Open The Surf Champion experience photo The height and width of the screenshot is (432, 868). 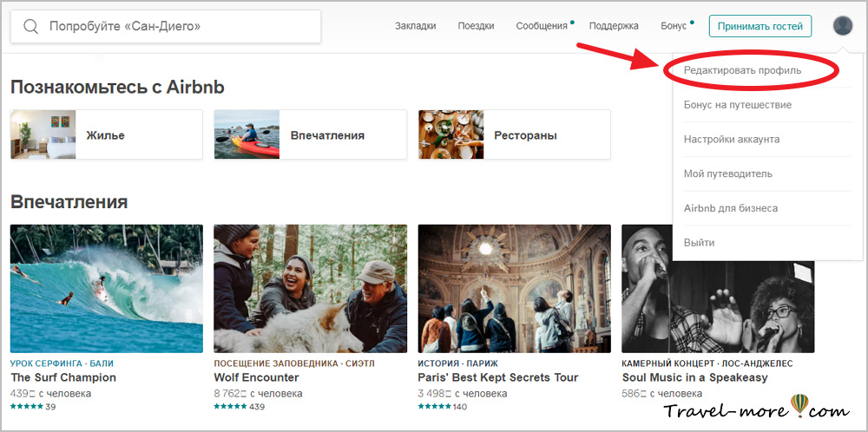(x=106, y=288)
